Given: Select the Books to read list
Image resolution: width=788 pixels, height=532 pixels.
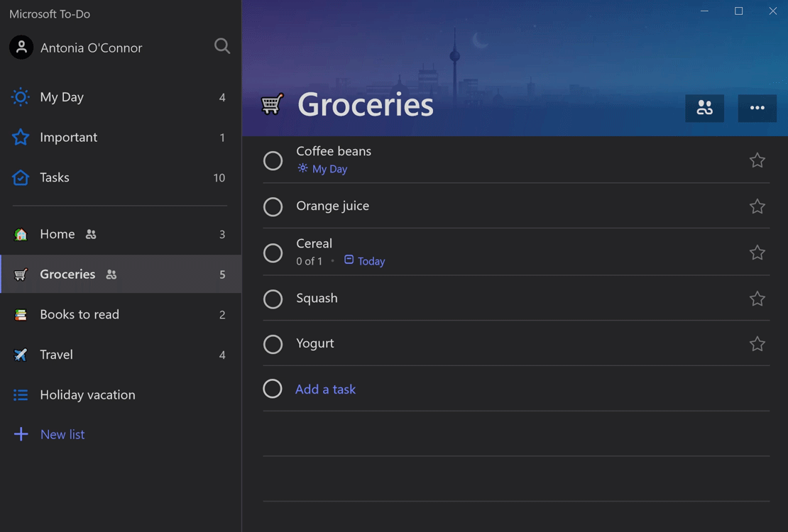Looking at the screenshot, I should [x=79, y=314].
